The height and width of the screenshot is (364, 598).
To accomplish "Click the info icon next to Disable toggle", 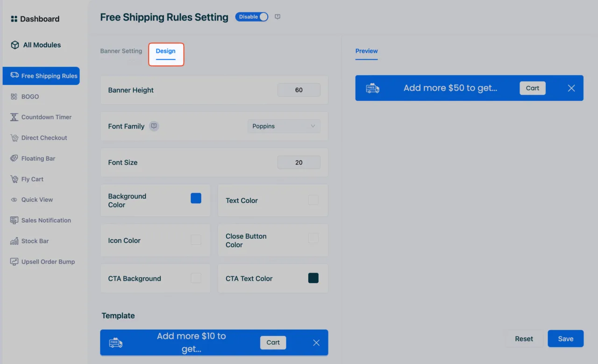I will (278, 17).
